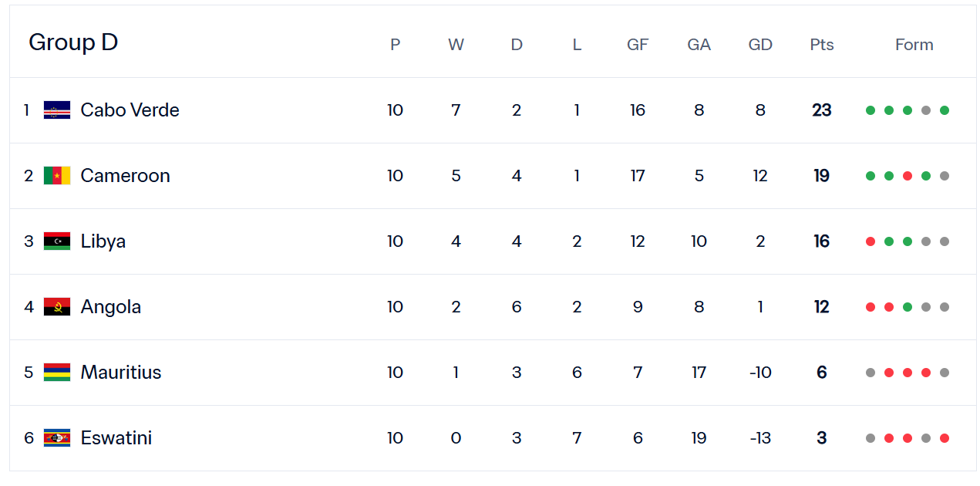
Task: Click Cabo Verde's 23 points value
Action: 822,110
